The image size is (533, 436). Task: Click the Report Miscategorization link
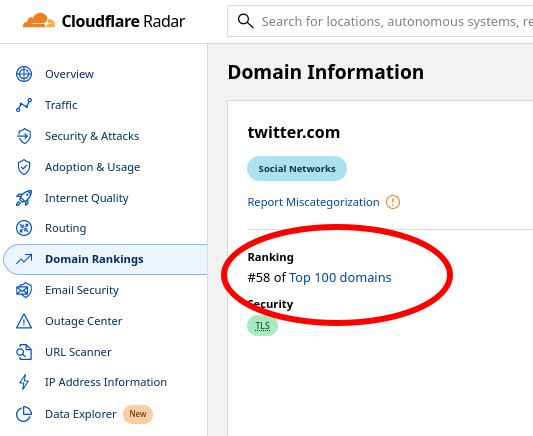[x=313, y=202]
